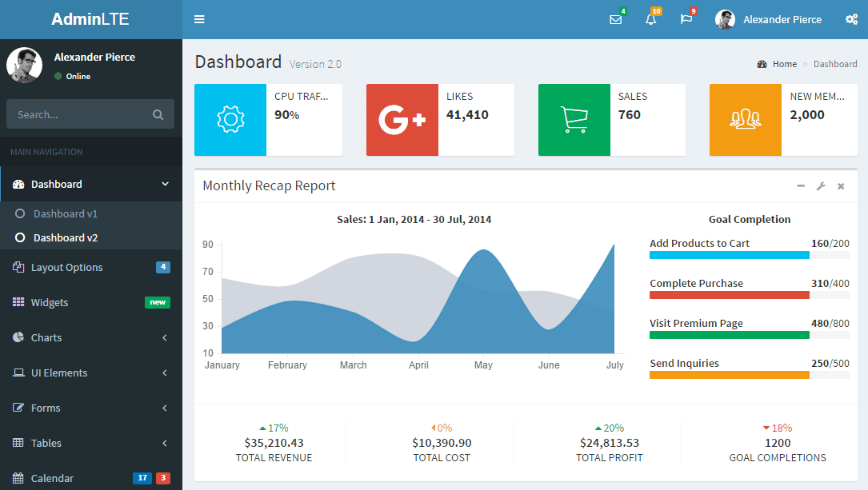Image resolution: width=868 pixels, height=490 pixels.
Task: Open the notifications bell
Action: pyautogui.click(x=650, y=19)
